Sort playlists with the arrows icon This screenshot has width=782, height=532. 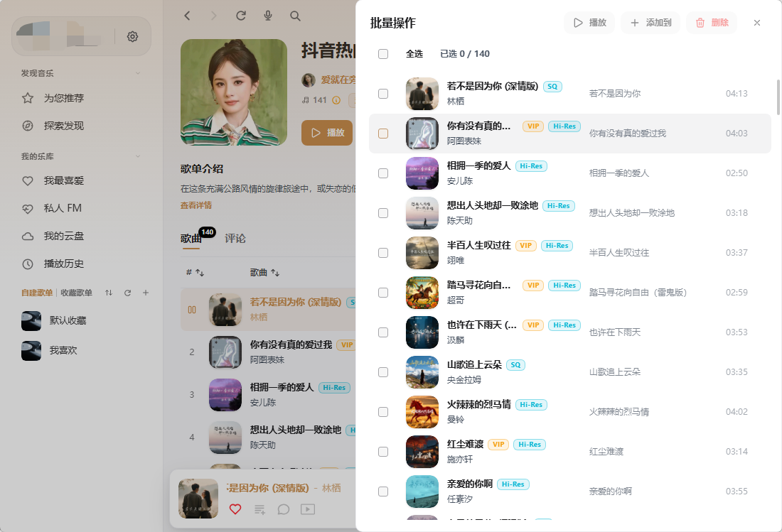(x=109, y=293)
